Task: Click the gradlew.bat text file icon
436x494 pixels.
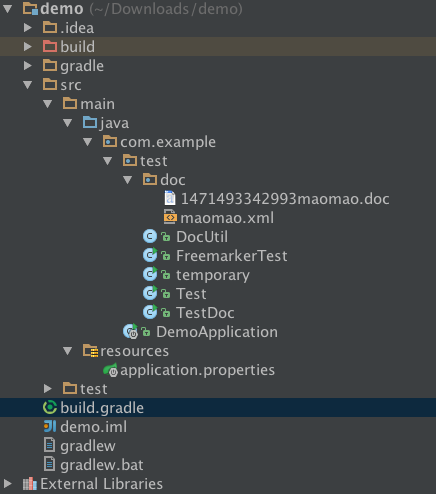Action: point(50,464)
